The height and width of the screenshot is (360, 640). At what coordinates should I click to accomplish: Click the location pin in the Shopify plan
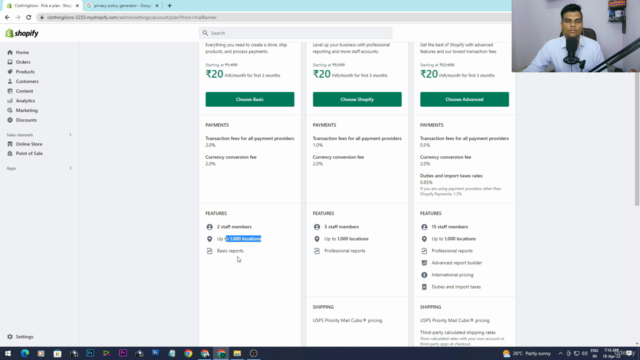pos(317,239)
